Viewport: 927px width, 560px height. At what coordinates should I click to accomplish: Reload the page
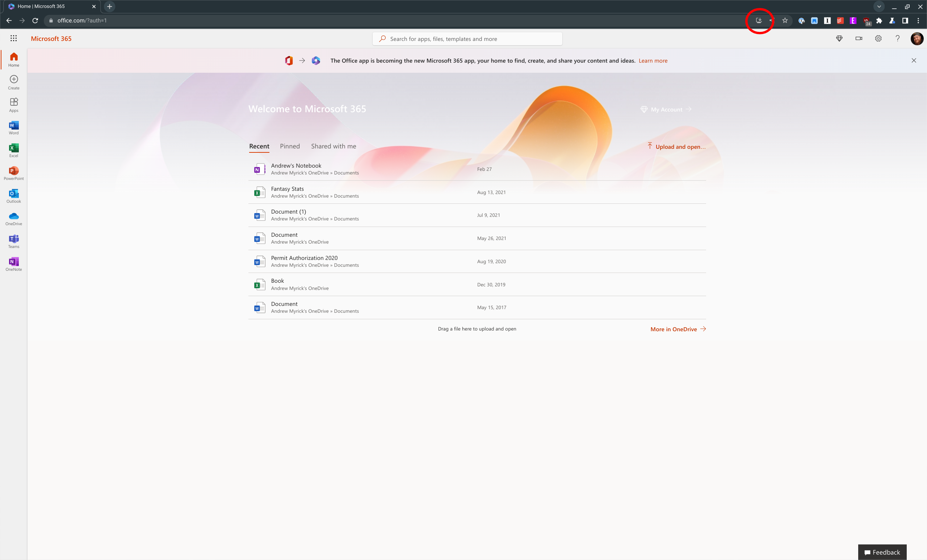[35, 20]
